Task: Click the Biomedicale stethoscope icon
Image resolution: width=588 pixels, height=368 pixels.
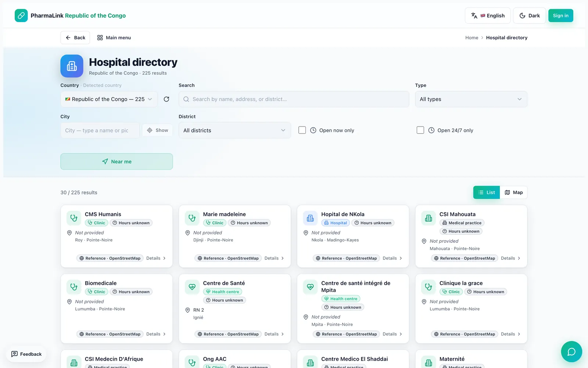Action: tap(74, 287)
